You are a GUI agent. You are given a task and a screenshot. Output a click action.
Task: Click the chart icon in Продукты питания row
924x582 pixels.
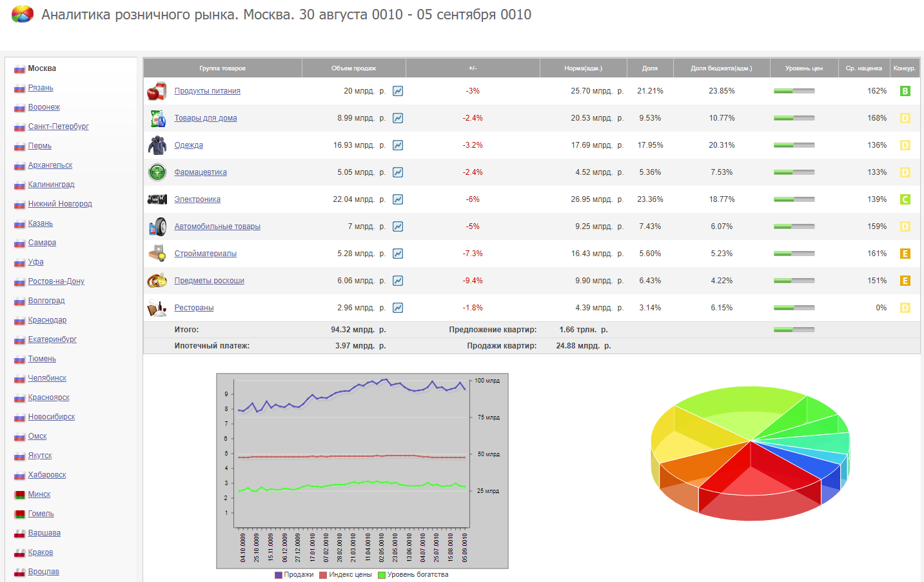(398, 91)
